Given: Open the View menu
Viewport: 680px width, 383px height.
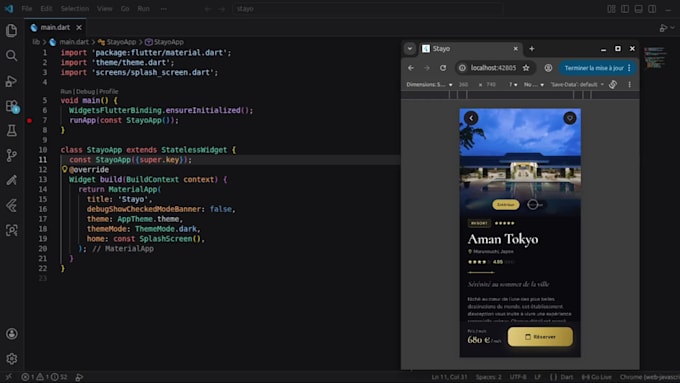Looking at the screenshot, I should [x=105, y=9].
